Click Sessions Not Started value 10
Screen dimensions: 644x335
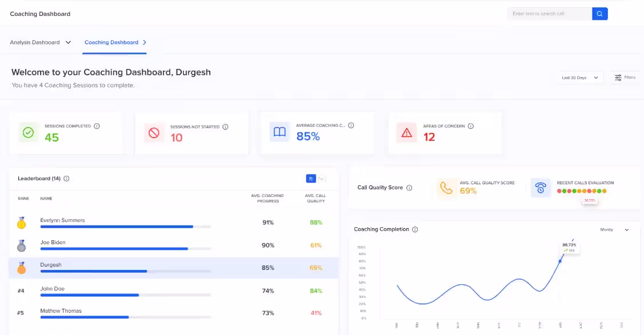click(x=177, y=138)
